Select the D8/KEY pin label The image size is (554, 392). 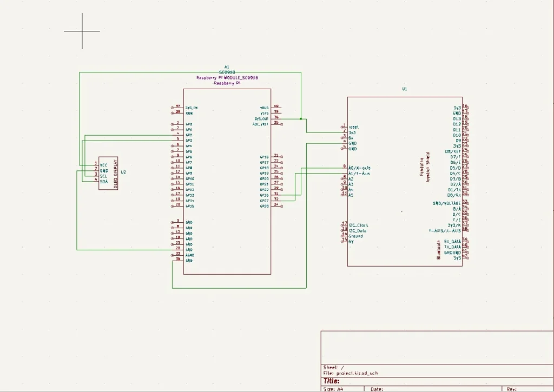453,151
